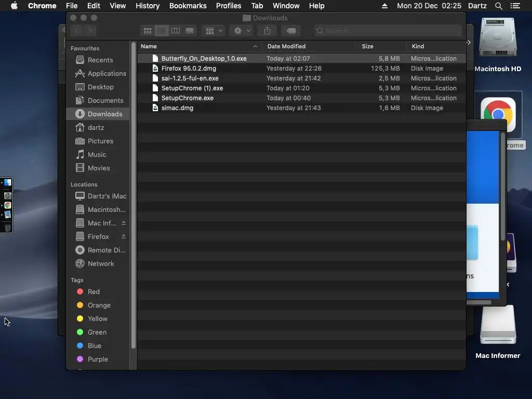The width and height of the screenshot is (532, 399).
Task: Filter by Orange tag
Action: point(98,305)
